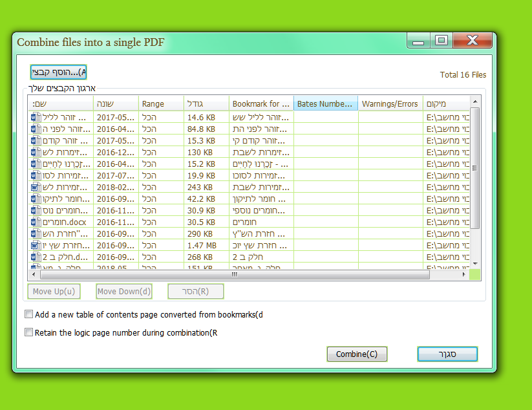Click the location cell of the 15.3 KB row
This screenshot has width=532, height=410.
coord(446,140)
